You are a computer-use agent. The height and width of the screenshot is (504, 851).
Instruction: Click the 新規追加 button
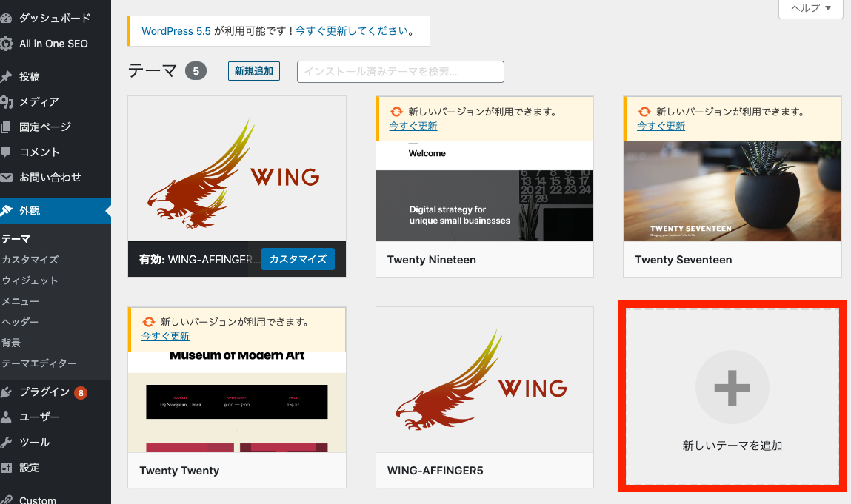[x=253, y=71]
